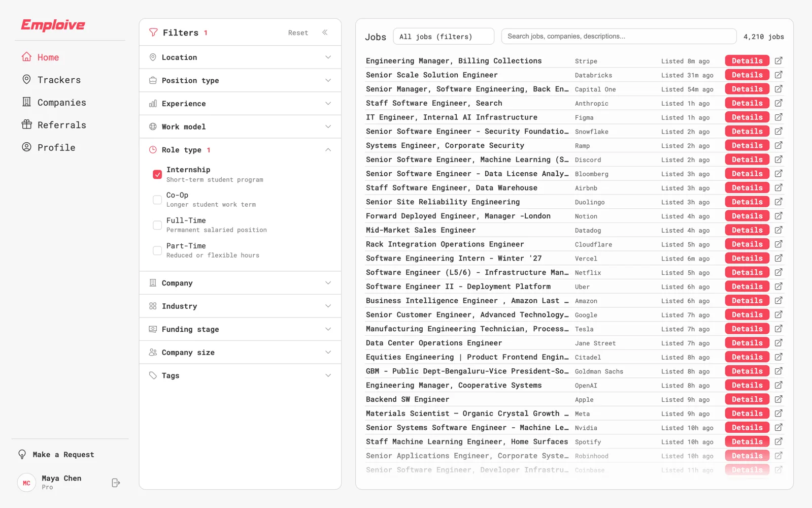Screen dimensions: 812x508
Task: Click the log out icon next to Maya Chen
Action: pos(116,483)
